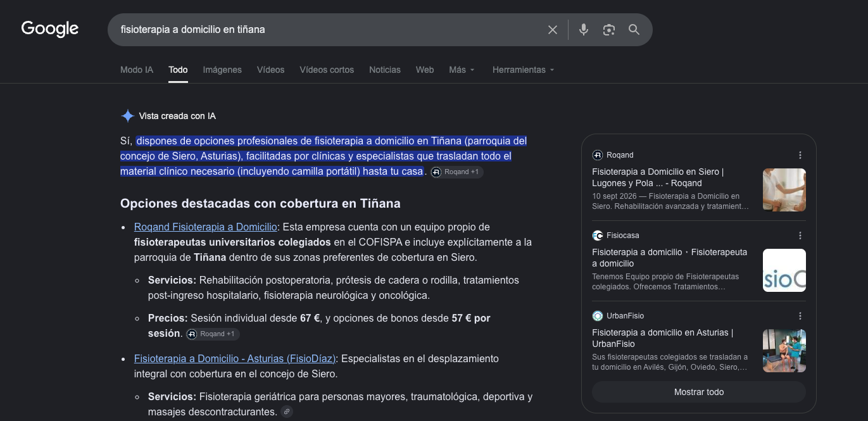Click the Mostrar todo button
The height and width of the screenshot is (421, 868).
coord(699,392)
